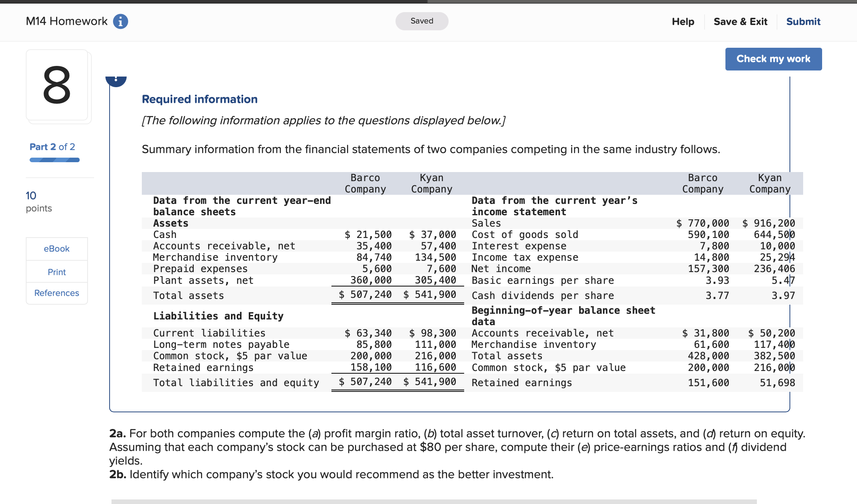Click the Data from balance sheets heading
This screenshot has height=504, width=857.
point(242,206)
